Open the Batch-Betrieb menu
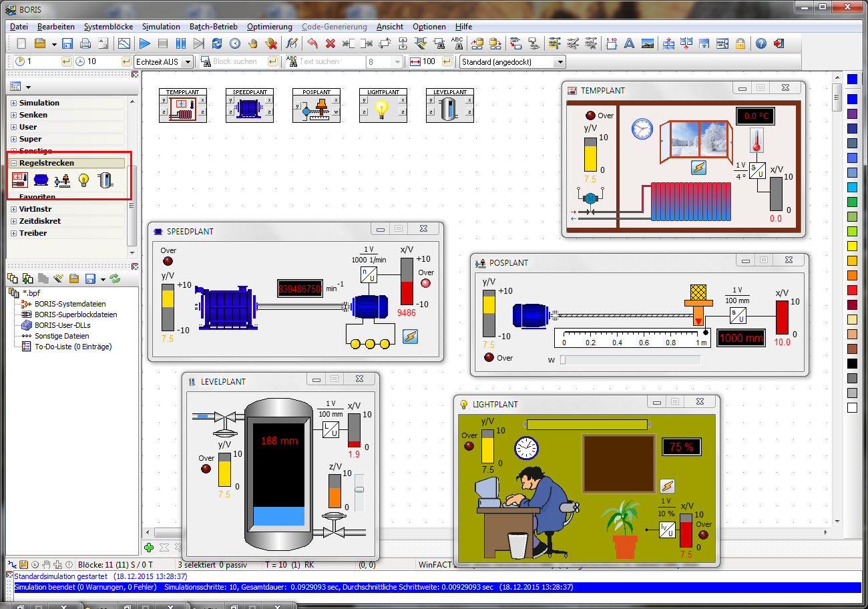The height and width of the screenshot is (609, 868). [x=213, y=27]
